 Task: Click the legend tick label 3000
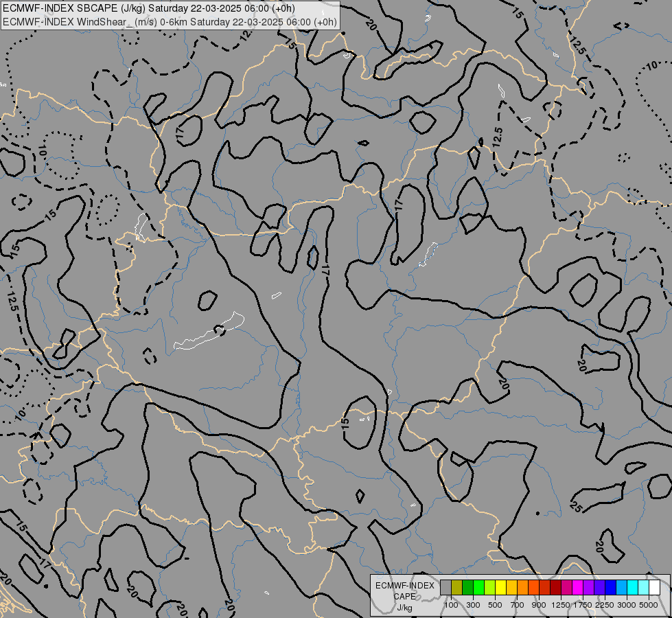[627, 605]
